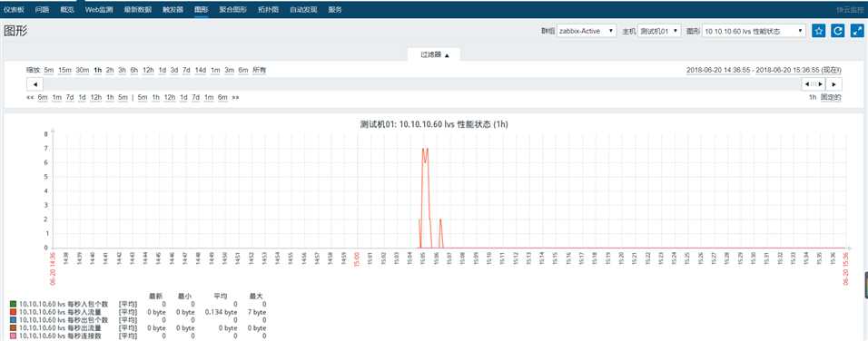Set zoom to 6h
Image resolution: width=868 pixels, height=341 pixels.
click(x=134, y=70)
